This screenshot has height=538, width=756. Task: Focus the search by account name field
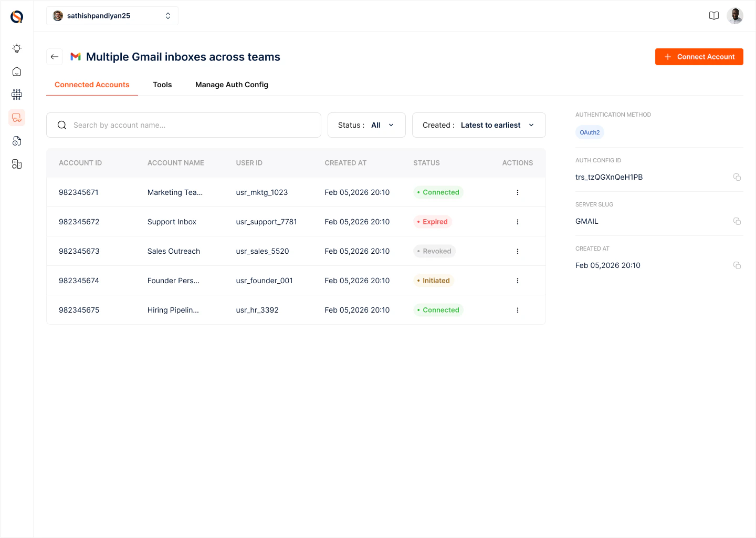coord(184,125)
